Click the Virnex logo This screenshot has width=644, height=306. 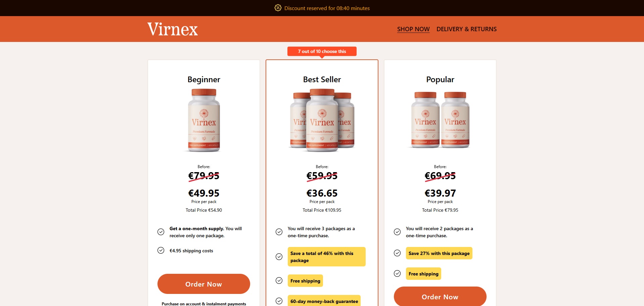(173, 29)
